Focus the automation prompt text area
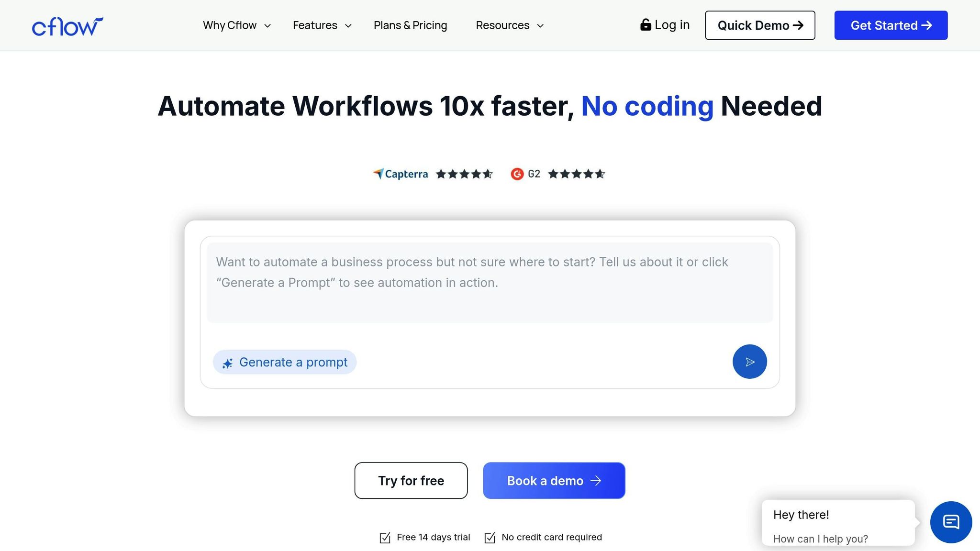Viewport: 980px width, 551px height. (490, 282)
